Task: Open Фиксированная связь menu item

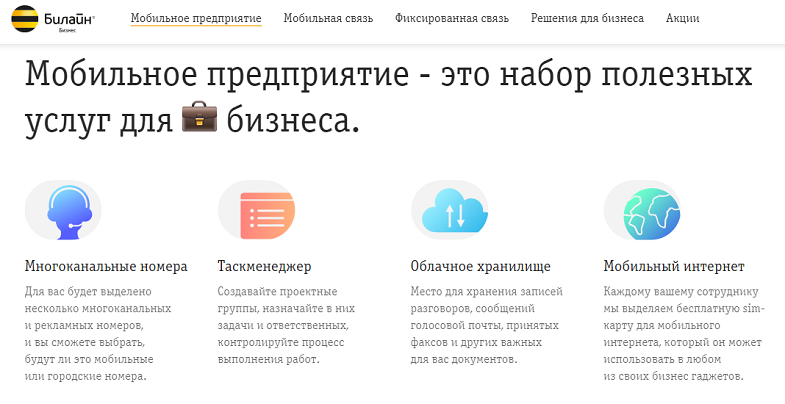Action: [x=452, y=19]
